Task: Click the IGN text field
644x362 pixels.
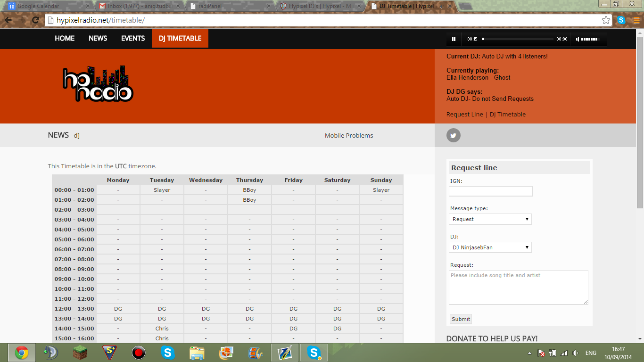Action: click(490, 191)
